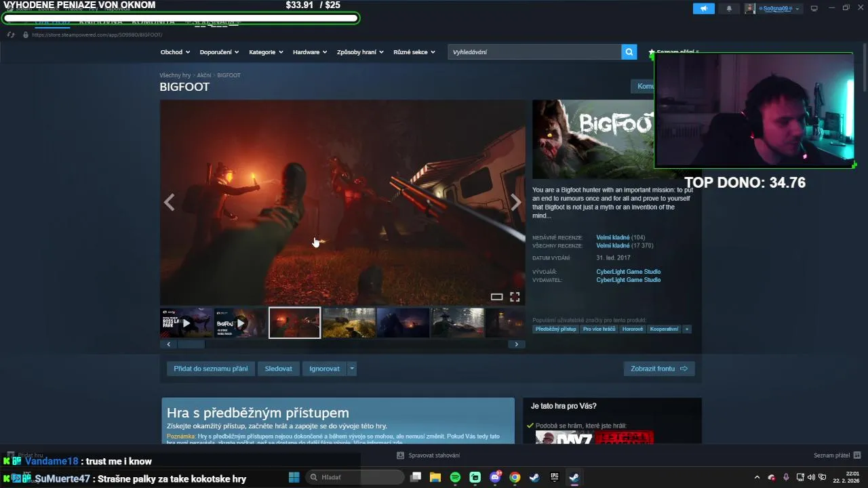
Task: Open File Explorer from the taskbar
Action: tap(435, 477)
